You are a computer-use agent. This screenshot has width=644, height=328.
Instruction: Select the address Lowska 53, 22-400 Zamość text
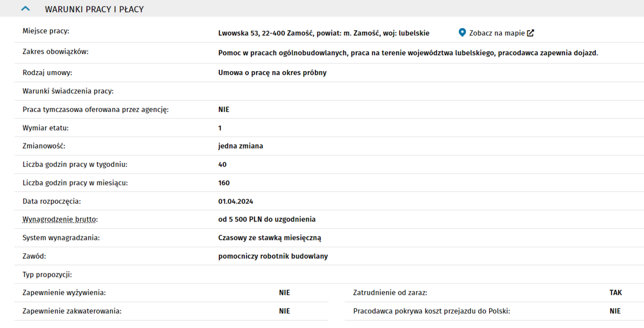(324, 33)
